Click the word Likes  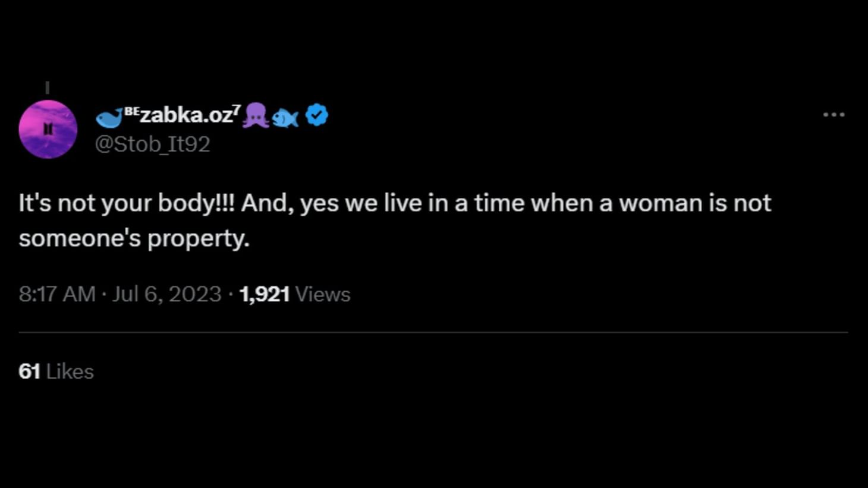[x=70, y=371]
